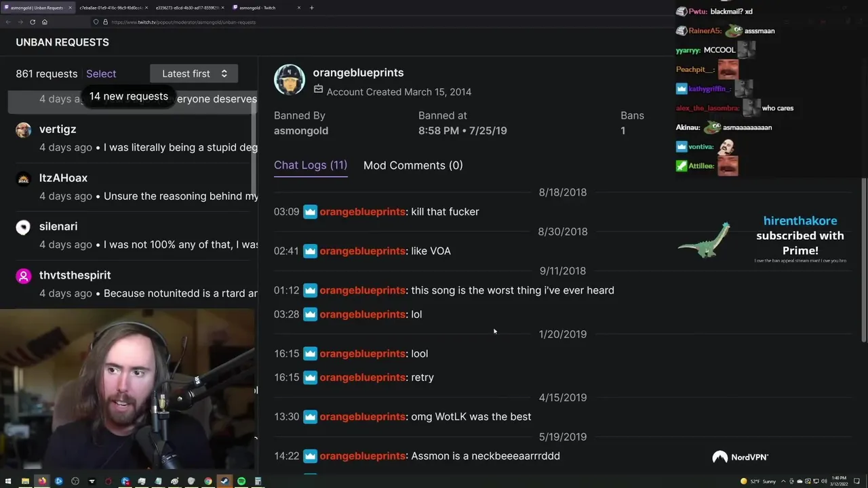Close the 'asmongold - Twitch' browser tab
The width and height of the screenshot is (868, 488).
pyautogui.click(x=298, y=7)
